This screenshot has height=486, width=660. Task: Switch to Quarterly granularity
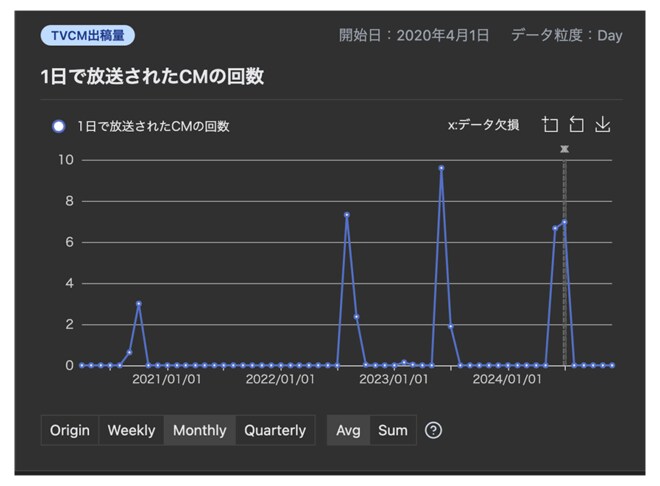point(275,430)
